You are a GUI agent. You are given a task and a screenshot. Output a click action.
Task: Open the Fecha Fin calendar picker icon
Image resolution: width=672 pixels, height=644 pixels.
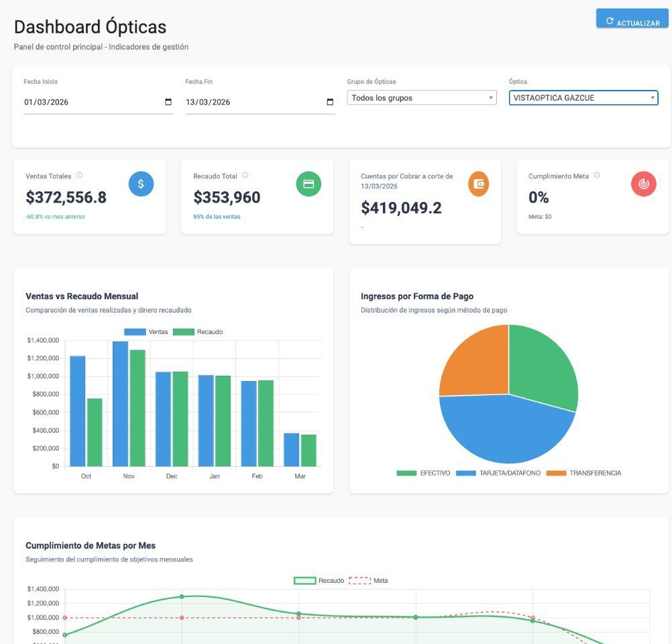[x=330, y=101]
